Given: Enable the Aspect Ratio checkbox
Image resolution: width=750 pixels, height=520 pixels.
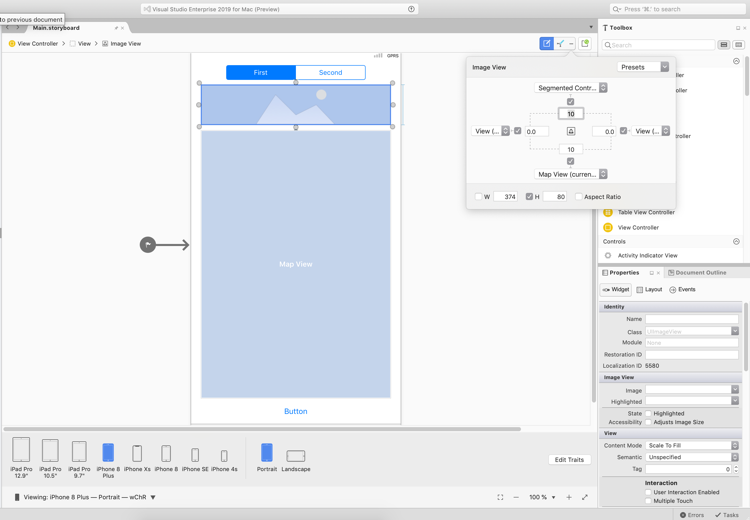Looking at the screenshot, I should click(579, 197).
